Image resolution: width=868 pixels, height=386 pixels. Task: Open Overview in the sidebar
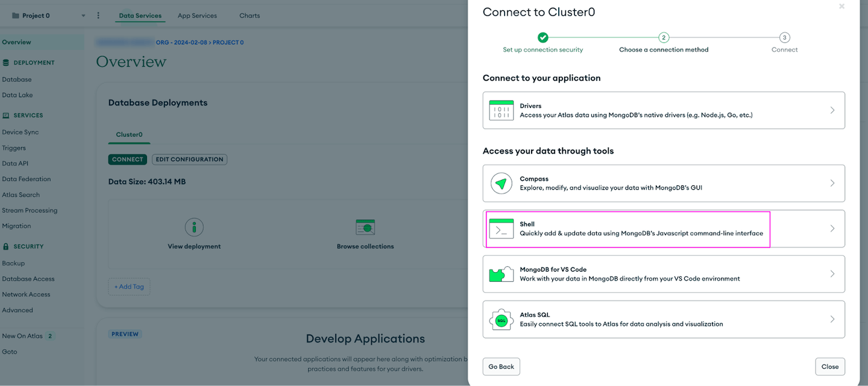(42, 42)
